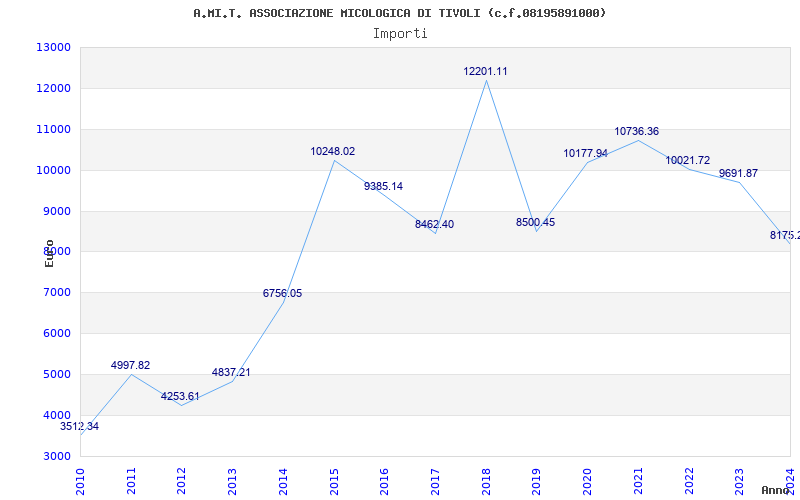Select the data label 9691.87
The image size is (800, 500).
coord(738,173)
